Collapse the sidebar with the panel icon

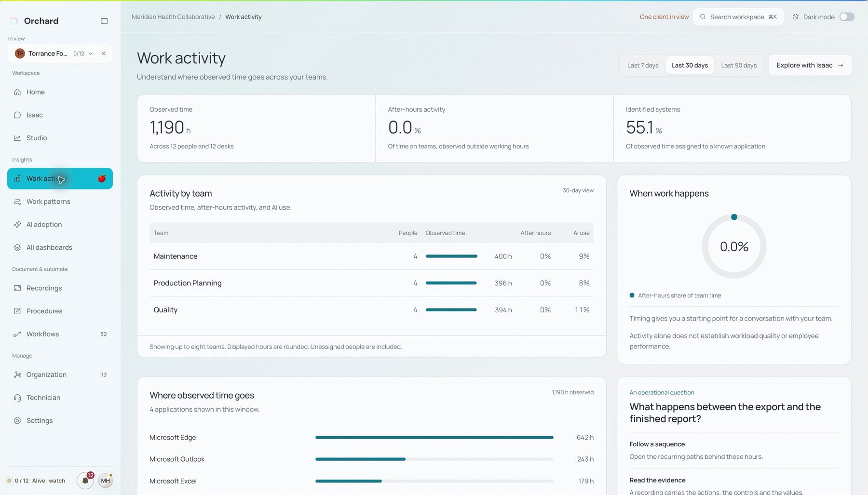(x=104, y=21)
